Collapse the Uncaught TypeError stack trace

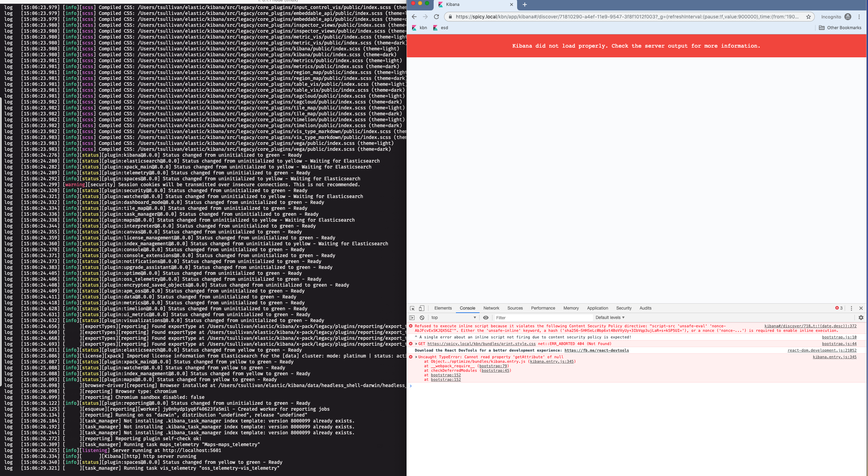click(x=416, y=357)
